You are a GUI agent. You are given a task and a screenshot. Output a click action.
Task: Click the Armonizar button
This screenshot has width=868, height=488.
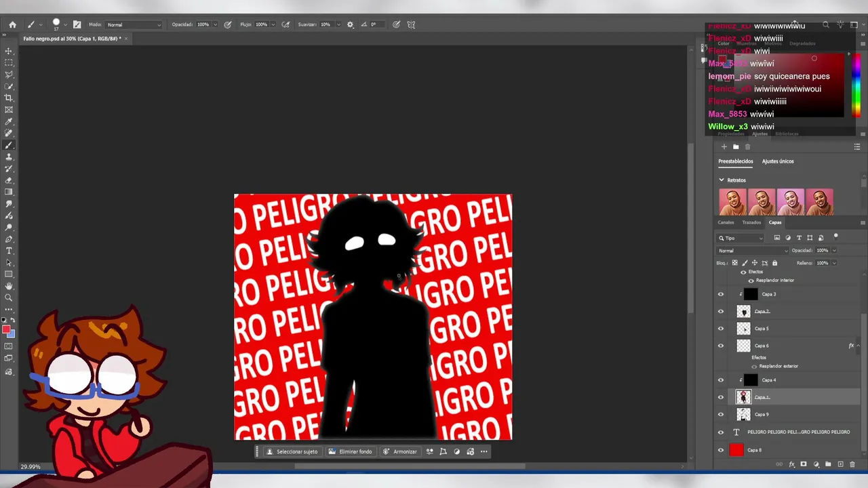(400, 451)
